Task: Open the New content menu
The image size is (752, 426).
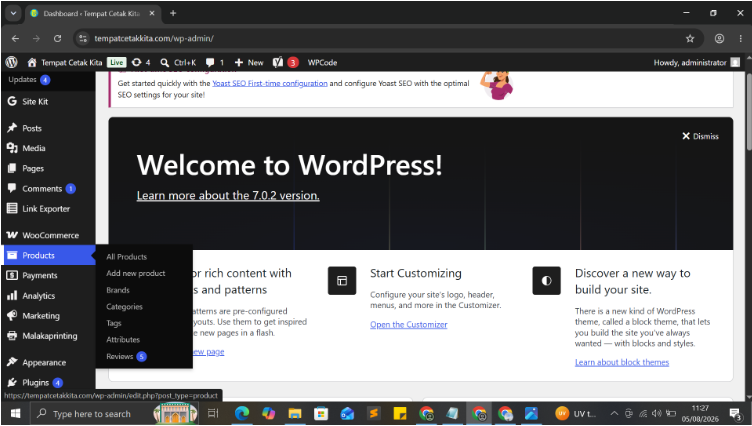Action: tap(249, 62)
